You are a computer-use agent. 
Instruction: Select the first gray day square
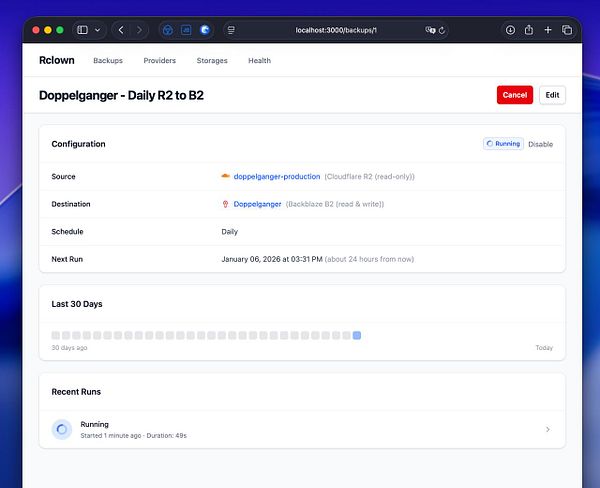click(x=55, y=335)
